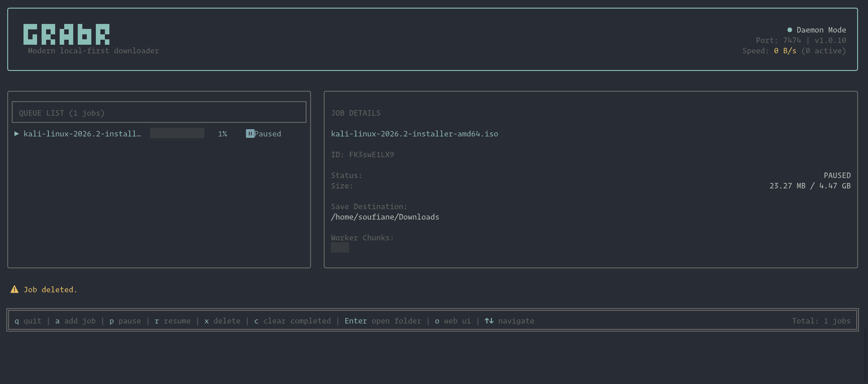
Task: Click the pause shortcut in the footer
Action: click(x=125, y=321)
